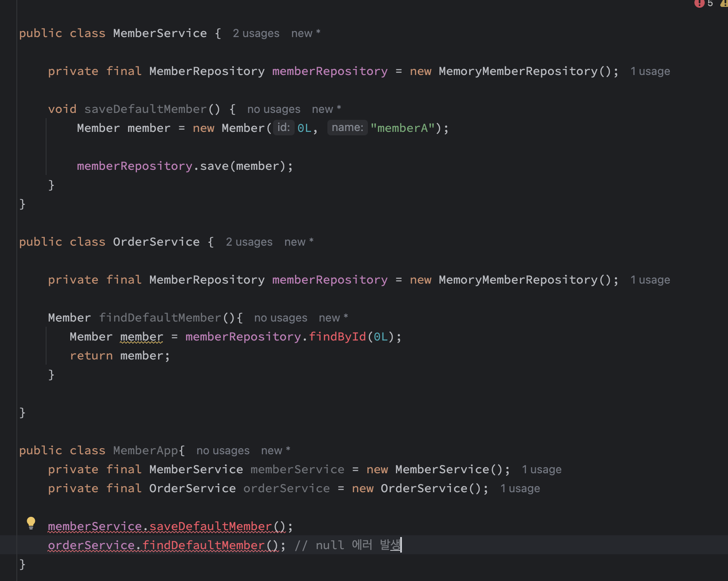Click 'new *' hint beside MemberApp class
The width and height of the screenshot is (728, 581).
(x=276, y=450)
